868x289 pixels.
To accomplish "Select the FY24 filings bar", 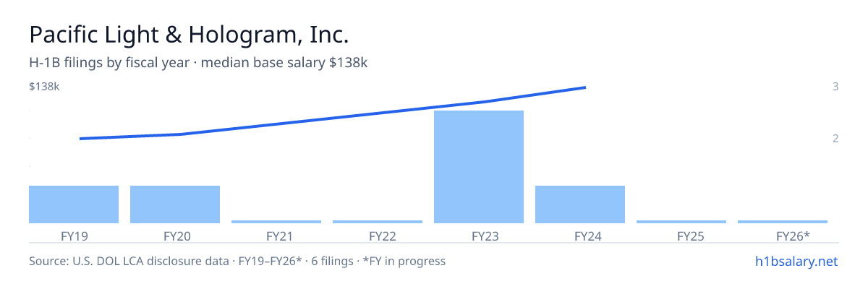I will (580, 204).
